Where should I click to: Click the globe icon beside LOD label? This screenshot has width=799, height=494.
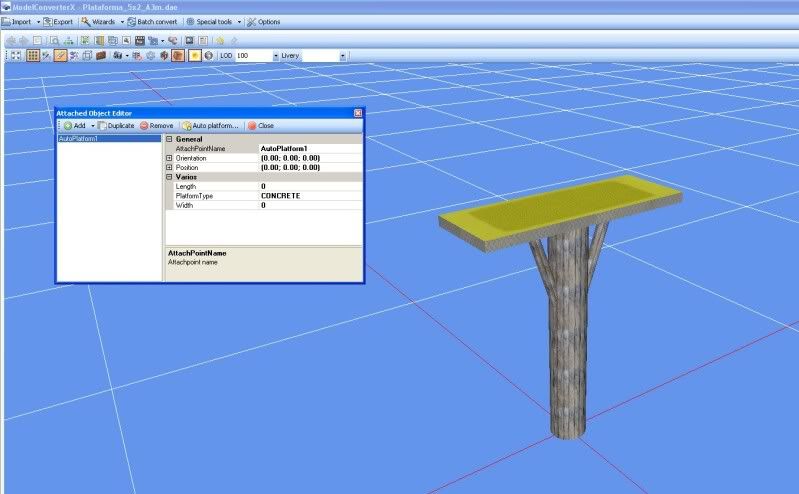pos(209,56)
